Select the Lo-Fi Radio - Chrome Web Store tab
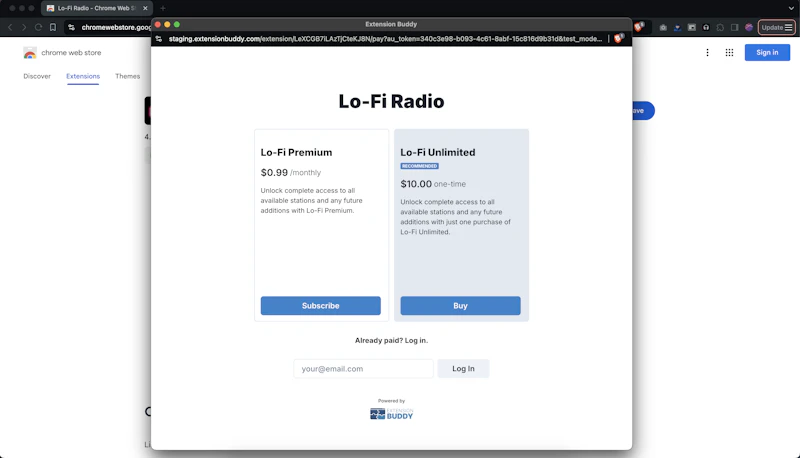This screenshot has height=458, width=800. click(x=96, y=8)
